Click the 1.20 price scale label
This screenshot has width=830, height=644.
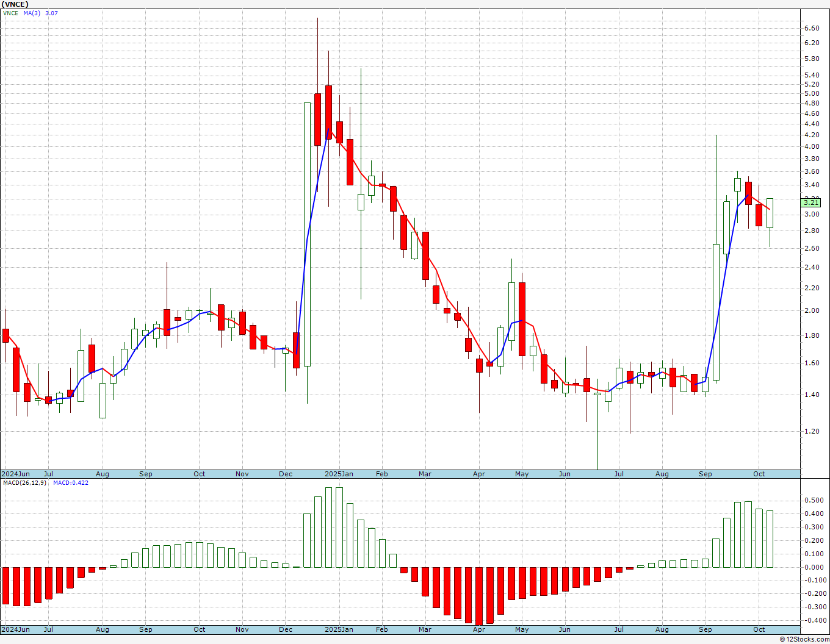coord(812,431)
